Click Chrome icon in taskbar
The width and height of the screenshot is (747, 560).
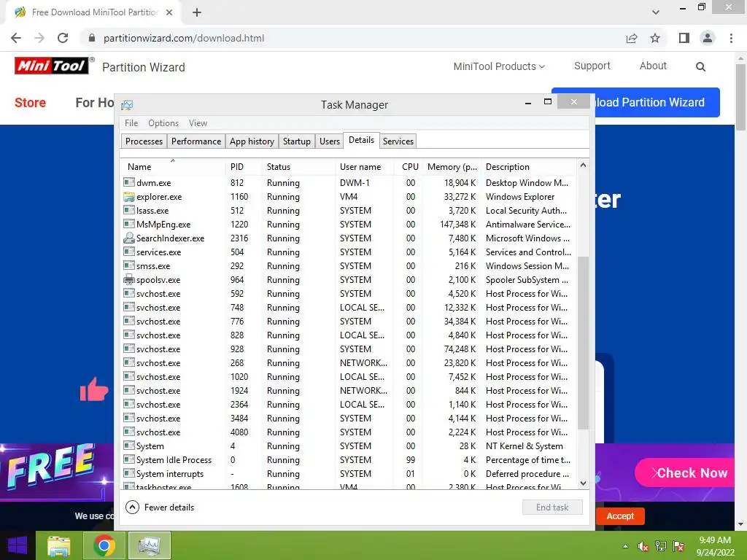(104, 545)
